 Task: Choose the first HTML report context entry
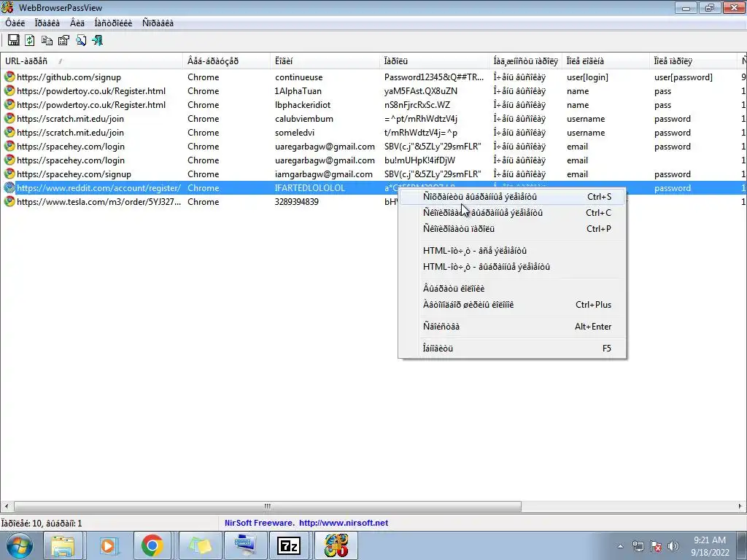[513, 251]
